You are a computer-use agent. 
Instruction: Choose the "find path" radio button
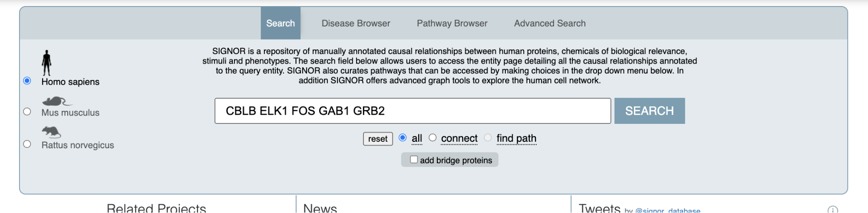[488, 138]
